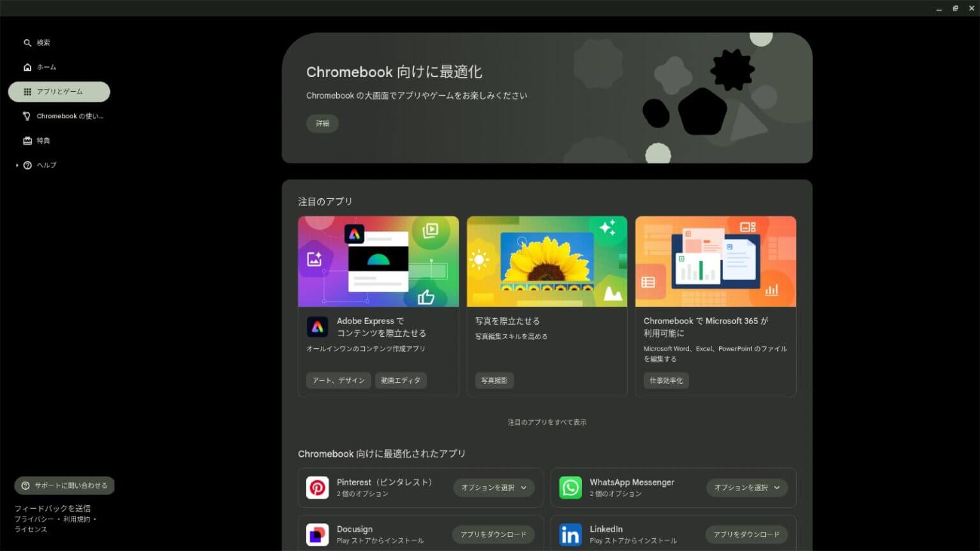Click the 詳細 button on the banner
Viewport: 980px width, 551px height.
pyautogui.click(x=322, y=123)
